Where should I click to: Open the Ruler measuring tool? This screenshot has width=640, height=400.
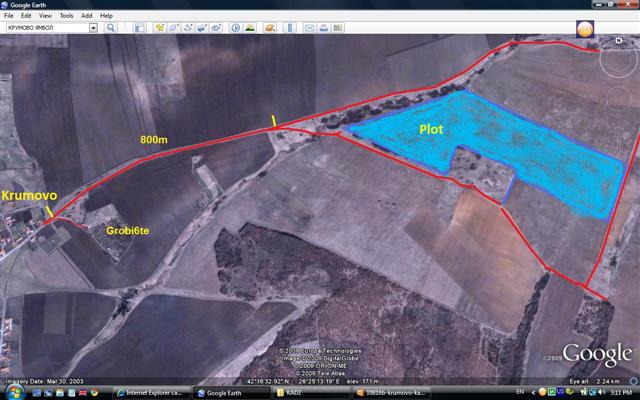[x=288, y=28]
